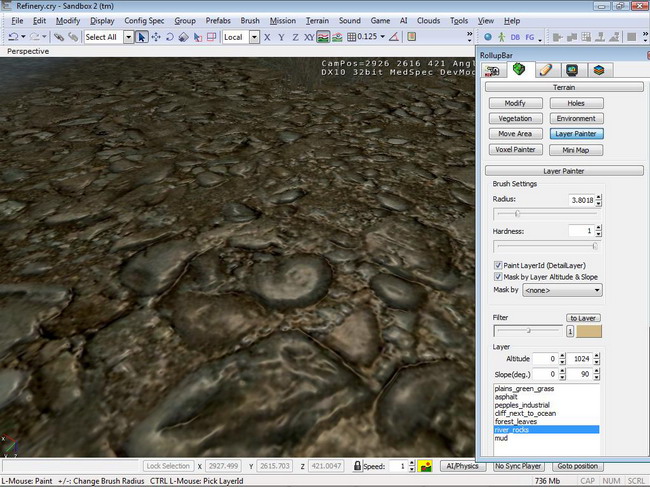The image size is (650, 487).
Task: Click the Radius value field 3.8018
Action: 582,200
